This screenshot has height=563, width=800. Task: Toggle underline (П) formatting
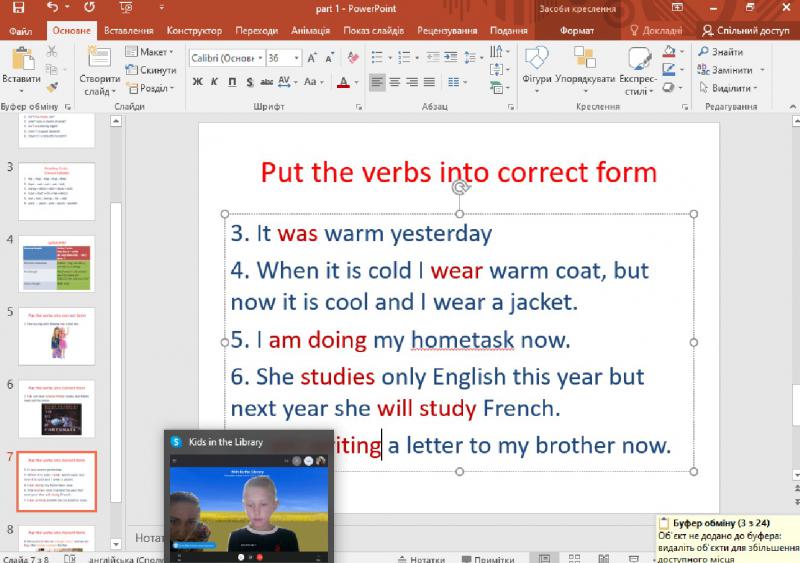pos(232,82)
